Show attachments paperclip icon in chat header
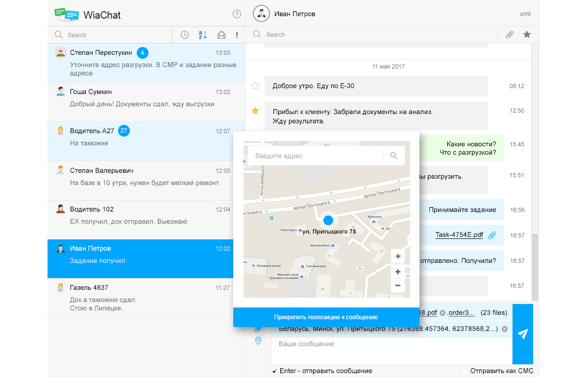588x377 pixels. tap(510, 35)
